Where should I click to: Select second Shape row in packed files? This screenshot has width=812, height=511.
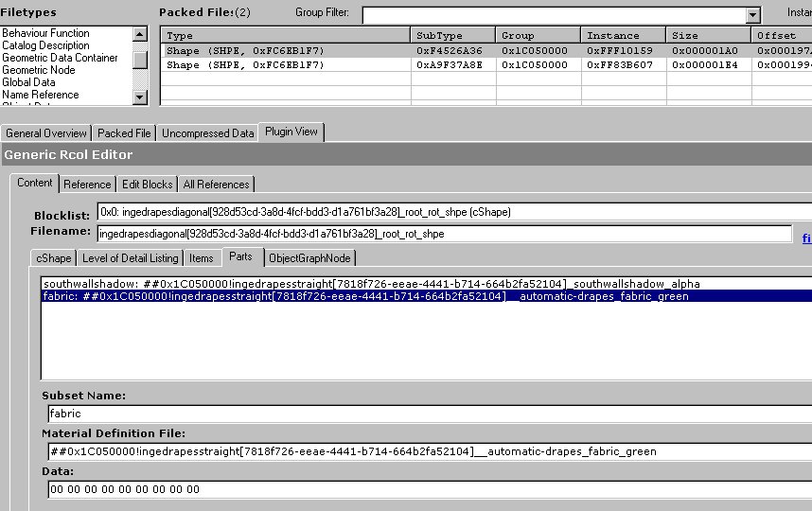[284, 65]
